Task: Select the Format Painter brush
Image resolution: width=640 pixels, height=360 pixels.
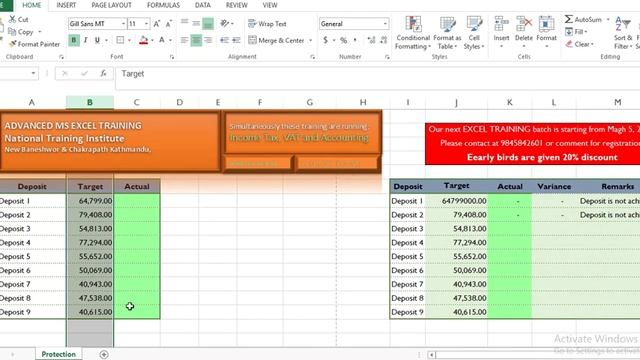Action: click(x=12, y=44)
